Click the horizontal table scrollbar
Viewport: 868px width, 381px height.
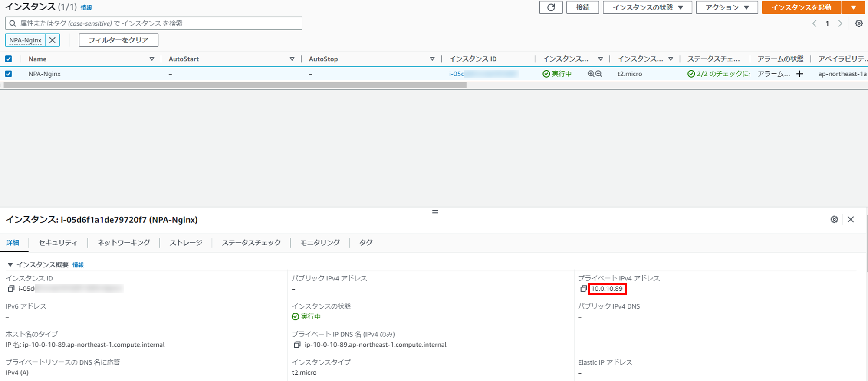pos(235,85)
